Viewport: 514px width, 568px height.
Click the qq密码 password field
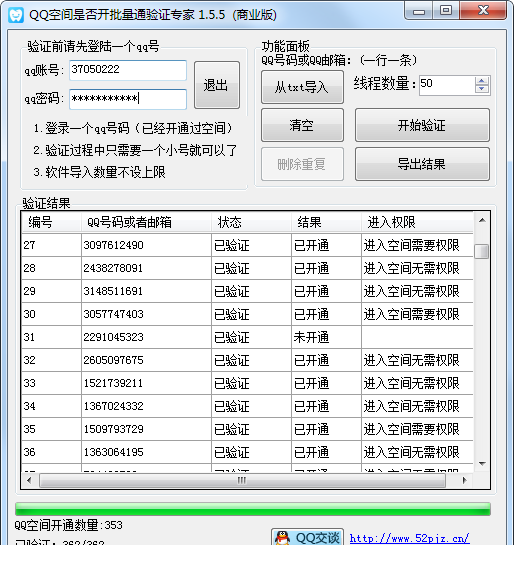tap(128, 99)
